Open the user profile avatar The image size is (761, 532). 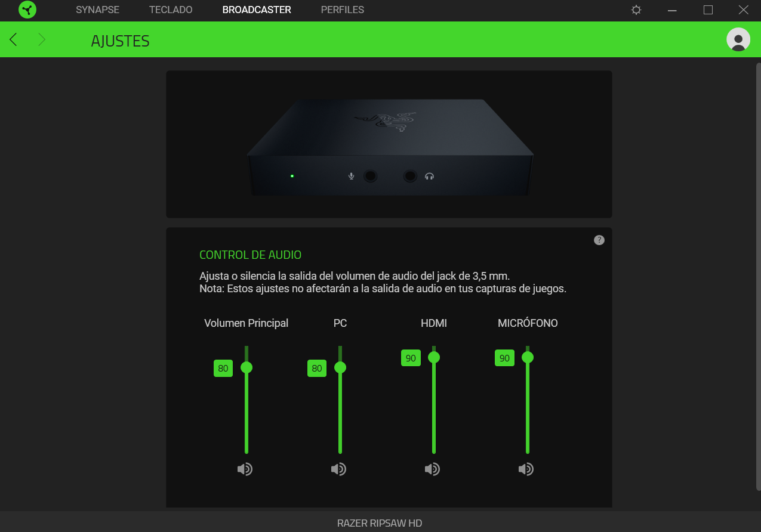(x=738, y=39)
